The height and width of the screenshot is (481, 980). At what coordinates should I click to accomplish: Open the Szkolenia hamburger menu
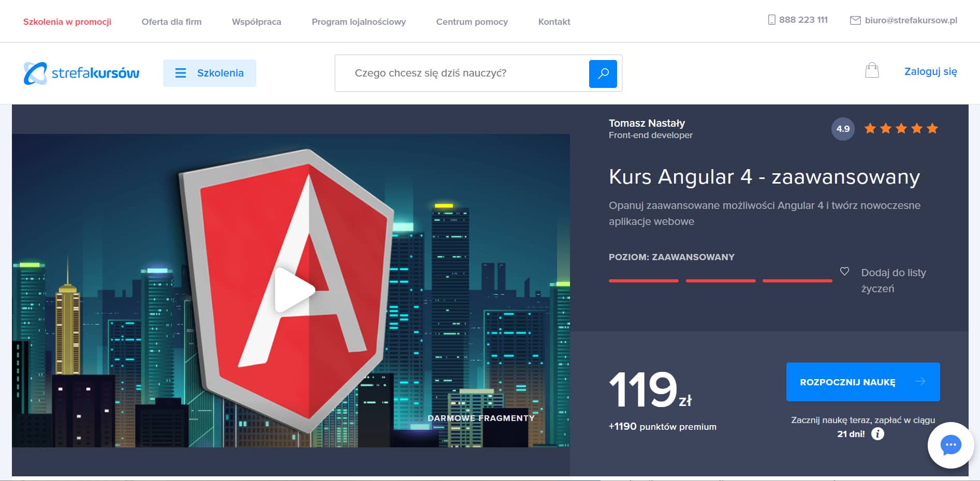210,73
